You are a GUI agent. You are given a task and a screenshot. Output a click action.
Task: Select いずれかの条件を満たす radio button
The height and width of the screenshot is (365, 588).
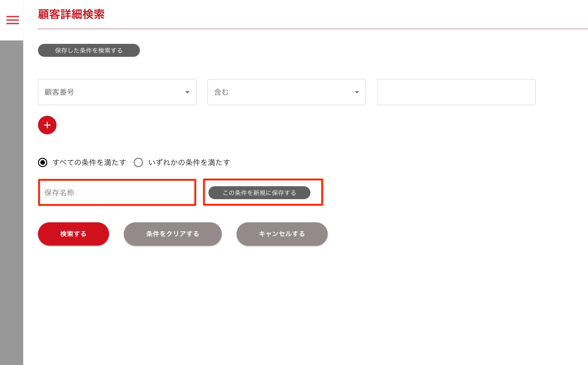point(138,162)
